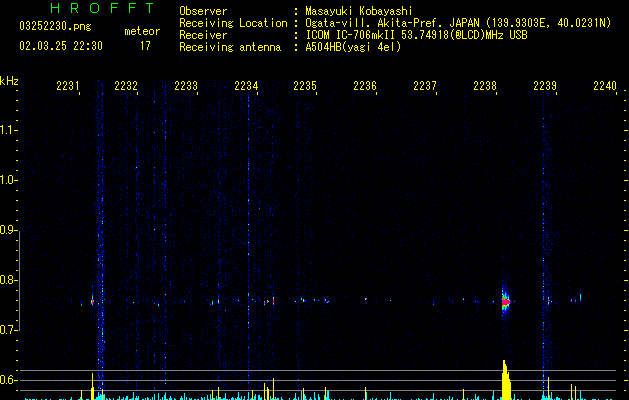
Task: Click the 2237 time marker
Action: click(x=425, y=86)
